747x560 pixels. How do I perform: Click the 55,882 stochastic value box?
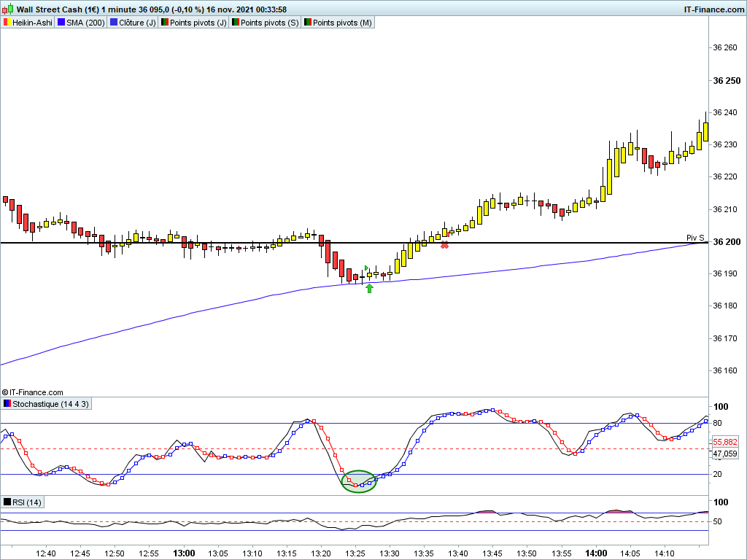(725, 442)
